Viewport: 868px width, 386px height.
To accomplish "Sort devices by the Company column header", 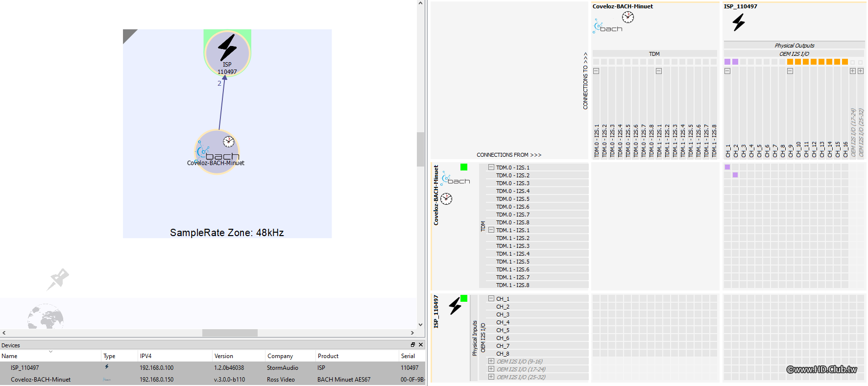I will pyautogui.click(x=290, y=356).
